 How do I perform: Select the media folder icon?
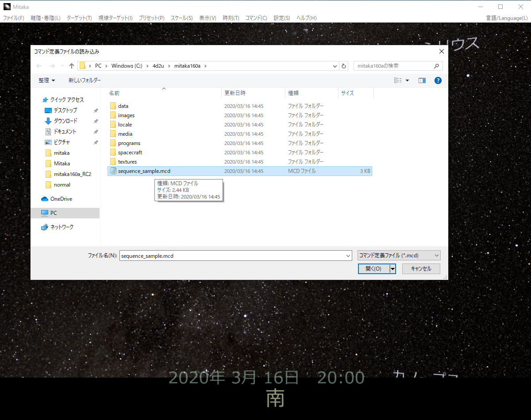113,134
